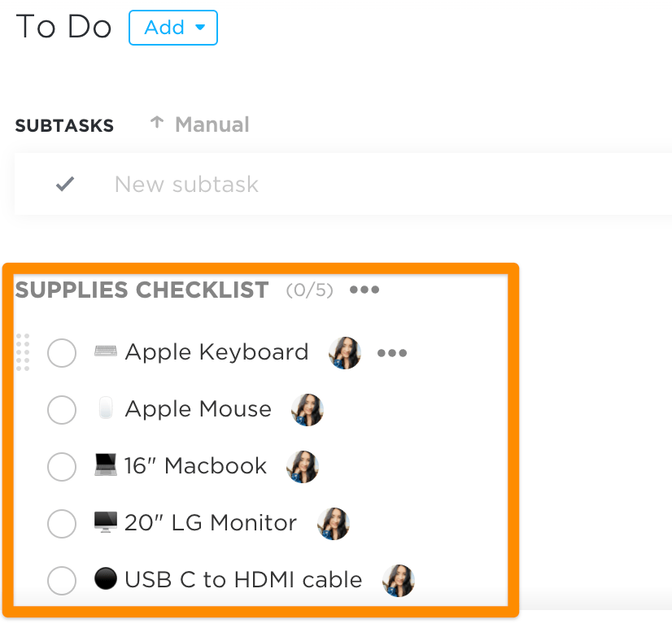Open ellipsis menu for Apple Keyboard item
Viewport: 672px width, 628px height.
(x=392, y=353)
